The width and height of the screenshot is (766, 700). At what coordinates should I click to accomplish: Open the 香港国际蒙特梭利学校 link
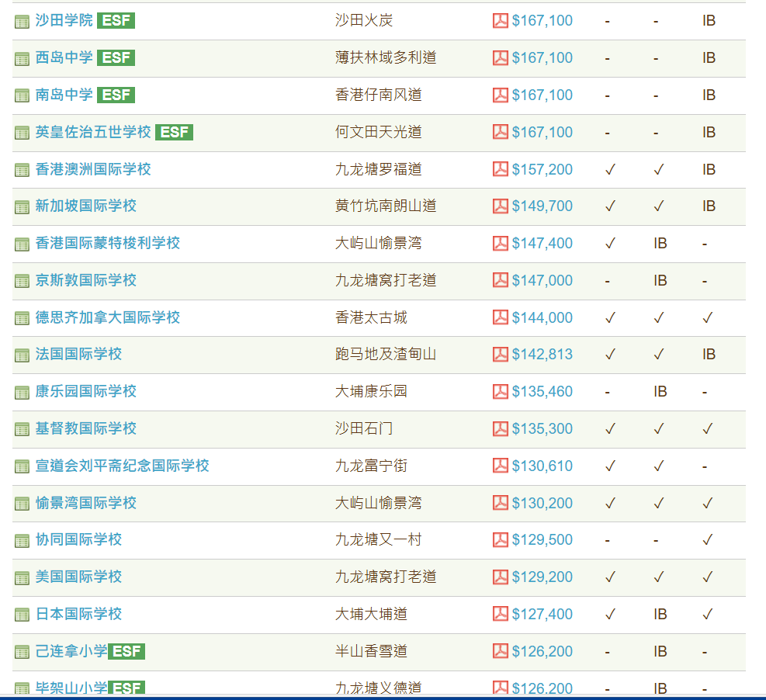pos(107,243)
